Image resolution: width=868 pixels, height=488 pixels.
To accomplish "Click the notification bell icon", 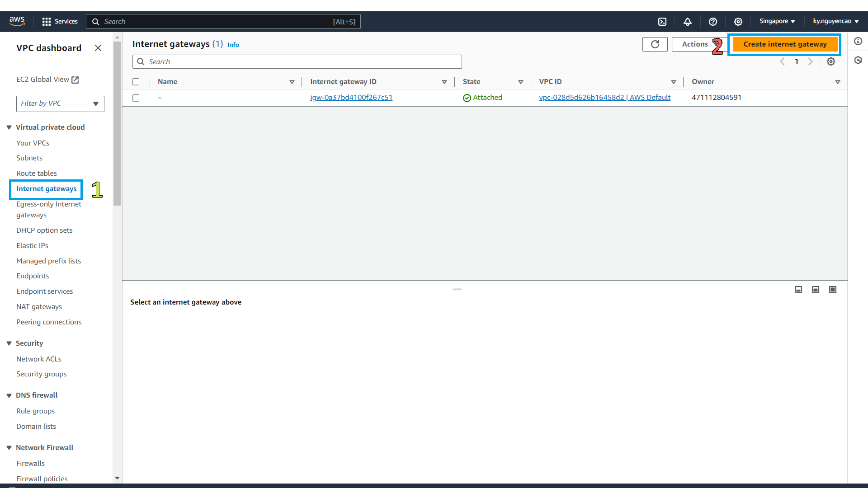I will point(687,21).
